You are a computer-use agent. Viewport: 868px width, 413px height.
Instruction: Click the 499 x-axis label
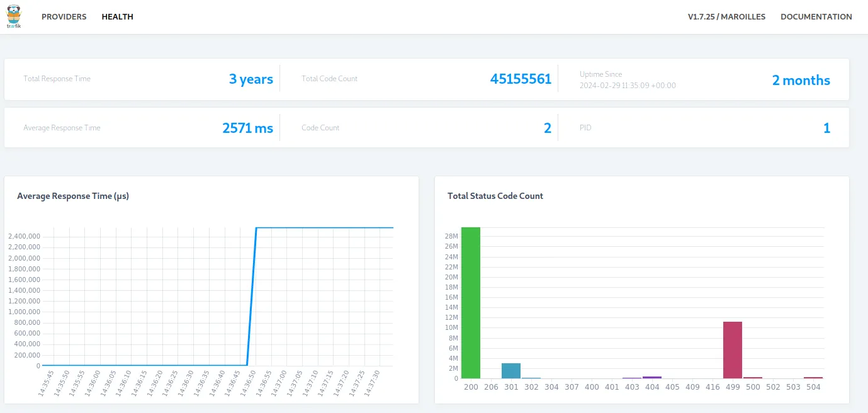(x=733, y=387)
